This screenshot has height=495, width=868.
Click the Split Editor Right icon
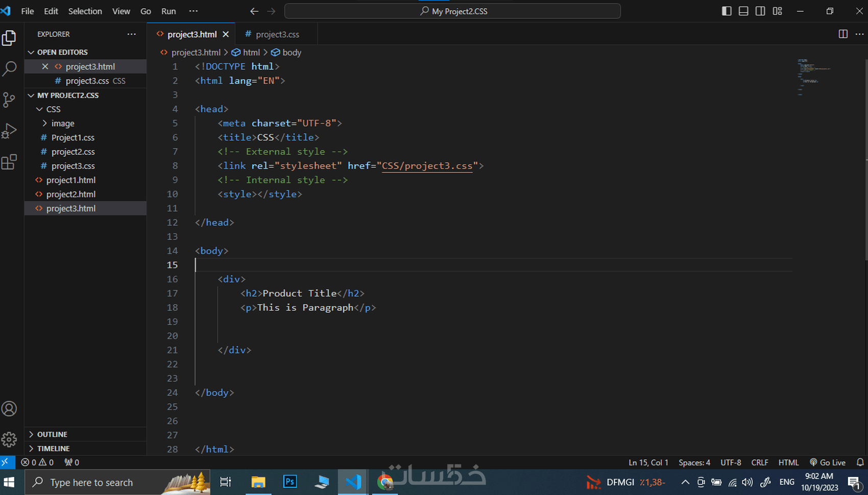(843, 34)
